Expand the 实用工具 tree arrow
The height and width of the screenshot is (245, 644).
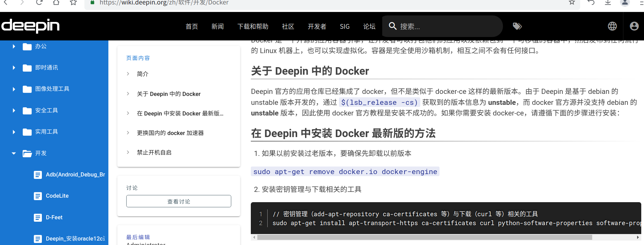pos(14,132)
